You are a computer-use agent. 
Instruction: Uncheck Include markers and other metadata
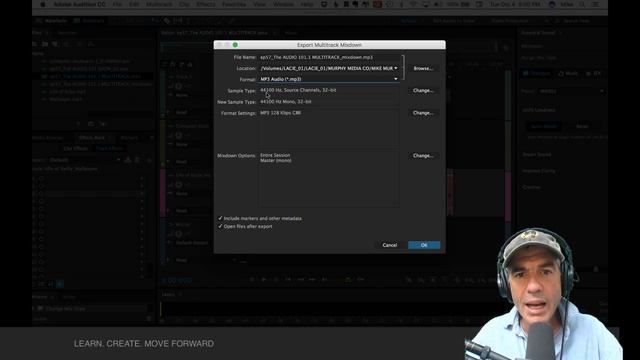click(220, 218)
